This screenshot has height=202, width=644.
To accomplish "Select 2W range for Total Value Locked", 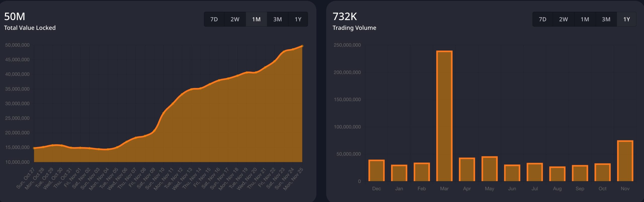I will click(235, 19).
